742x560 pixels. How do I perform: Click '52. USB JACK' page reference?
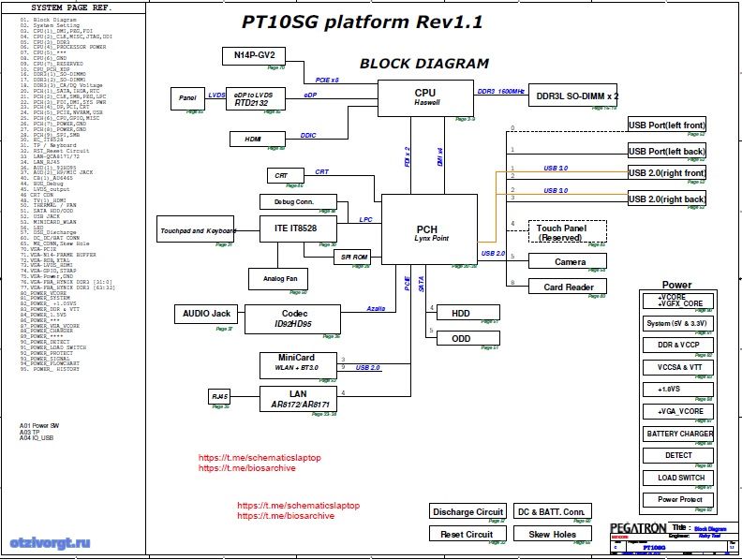43,216
